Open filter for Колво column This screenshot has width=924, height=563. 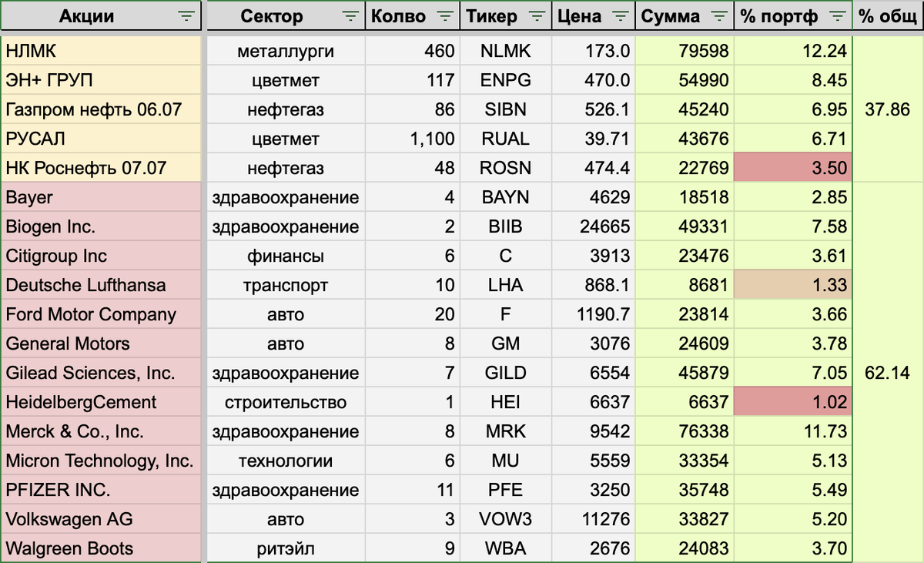click(x=446, y=16)
